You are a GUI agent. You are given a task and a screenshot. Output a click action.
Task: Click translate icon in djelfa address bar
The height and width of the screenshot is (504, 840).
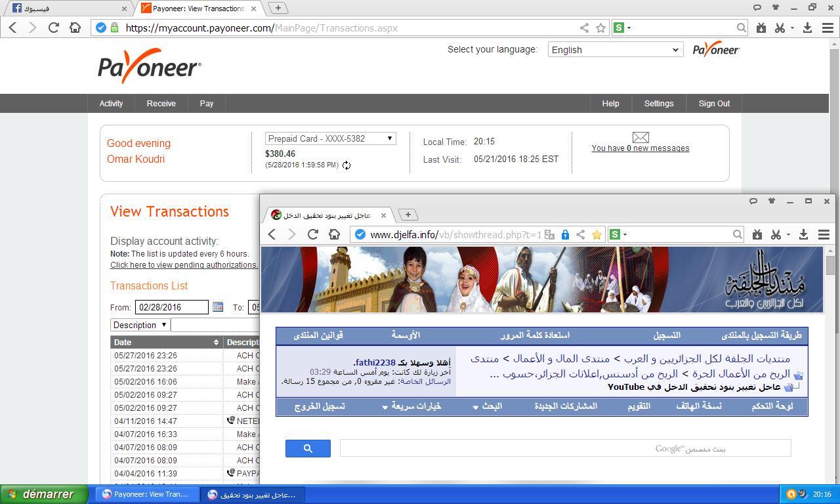click(x=549, y=234)
